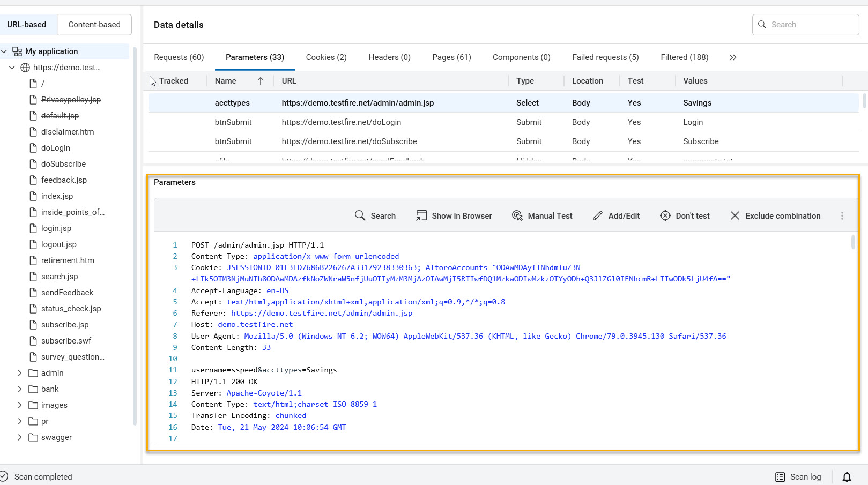Screen dimensions: 868x485
Task: Collapse the My application tree node
Action: [4, 51]
